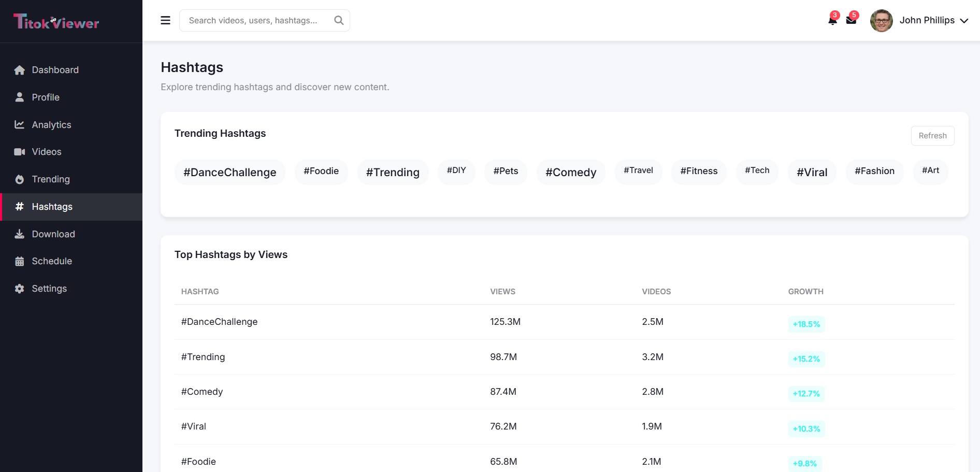The height and width of the screenshot is (472, 980).
Task: Choose the #Comedy trending hashtag pill
Action: [x=570, y=172]
